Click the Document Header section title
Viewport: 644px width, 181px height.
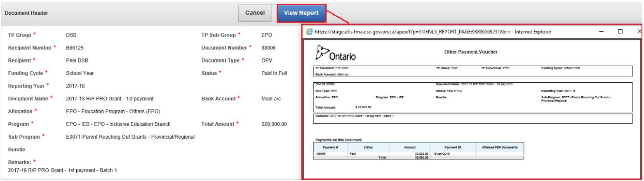26,13
